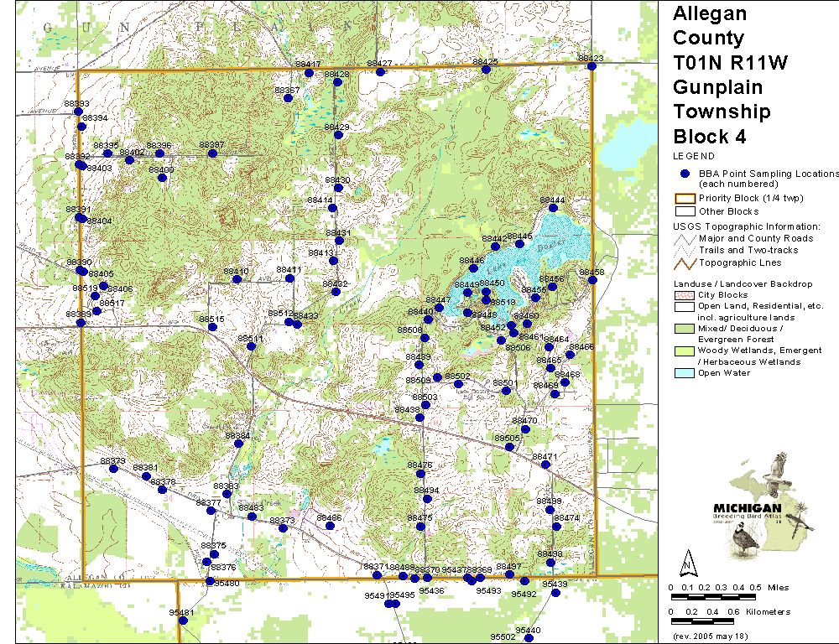Image resolution: width=839 pixels, height=644 pixels.
Task: Click the blue BBA Point legend symbol
Action: click(x=685, y=174)
